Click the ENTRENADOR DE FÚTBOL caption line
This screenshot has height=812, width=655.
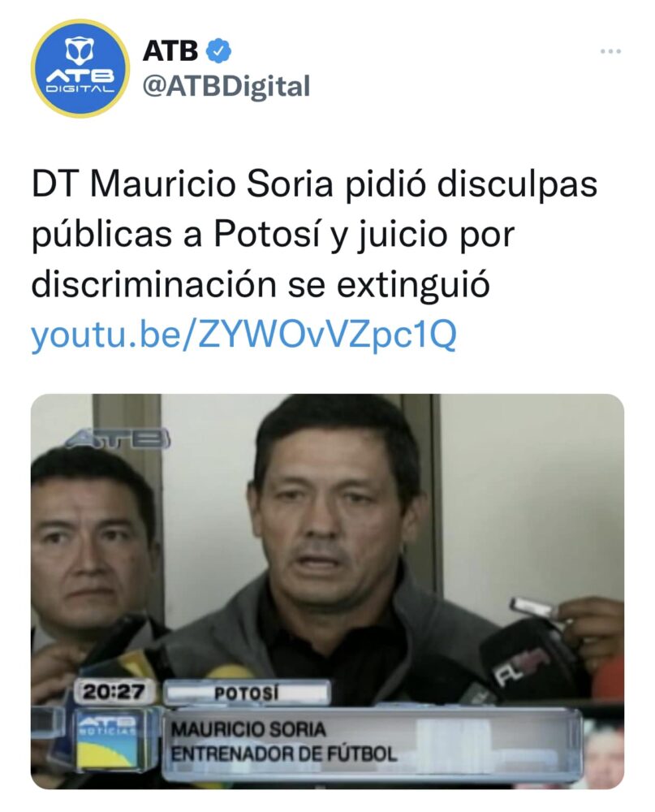click(x=284, y=754)
